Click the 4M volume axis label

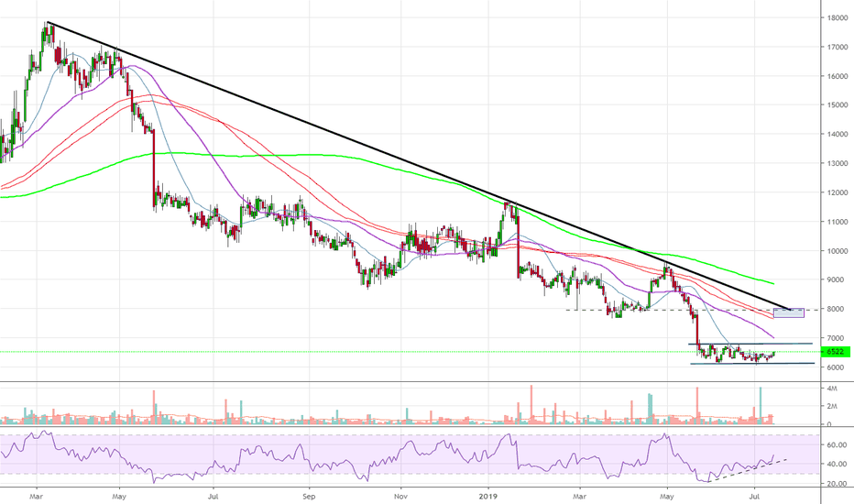(x=832, y=389)
